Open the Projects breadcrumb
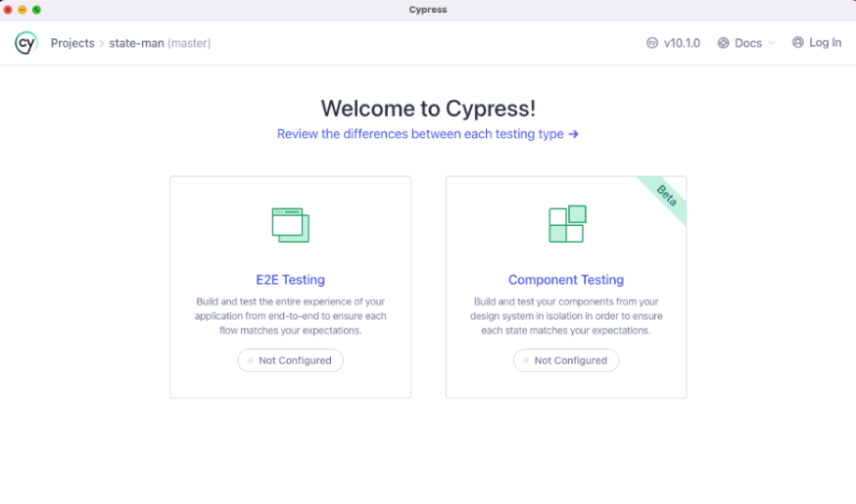The image size is (856, 504). 72,43
